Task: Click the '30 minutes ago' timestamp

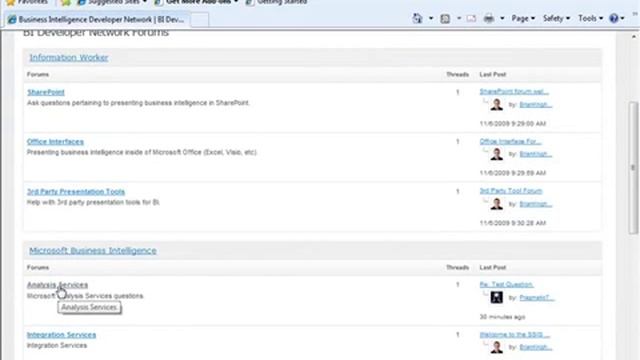Action: pyautogui.click(x=502, y=317)
